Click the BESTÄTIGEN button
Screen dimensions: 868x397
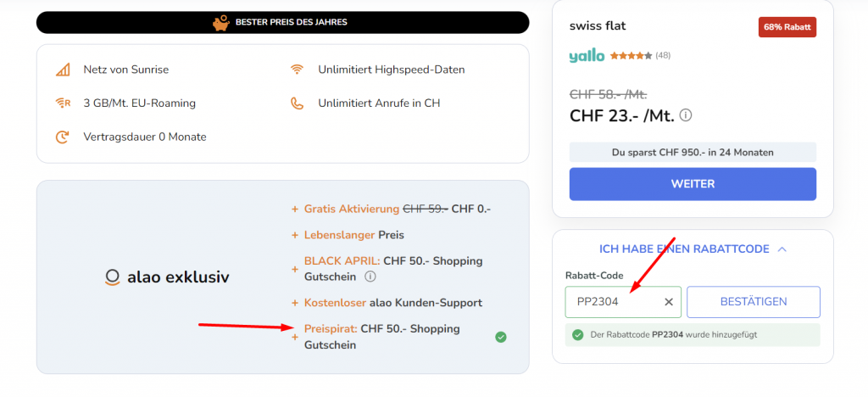[x=753, y=301]
